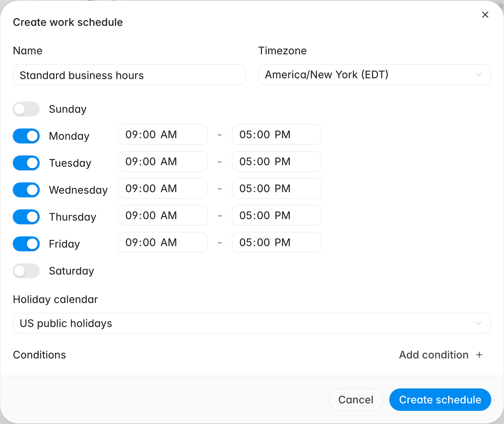
Task: Focus Thursday start time field
Action: 163,215
